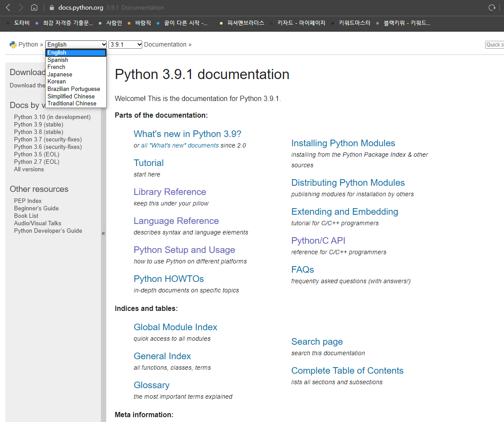Open the Language Reference link
The width and height of the screenshot is (504, 422).
click(176, 221)
